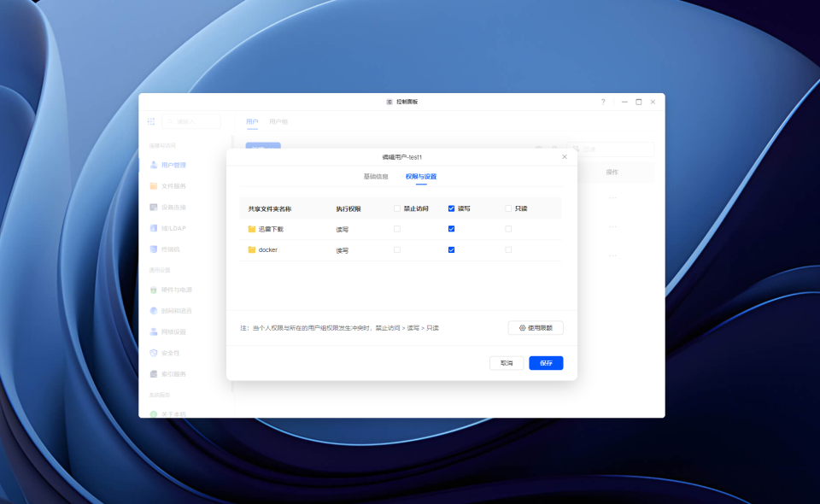The width and height of the screenshot is (820, 504).
Task: Switch to the 基础信息 tab
Action: coord(376,177)
